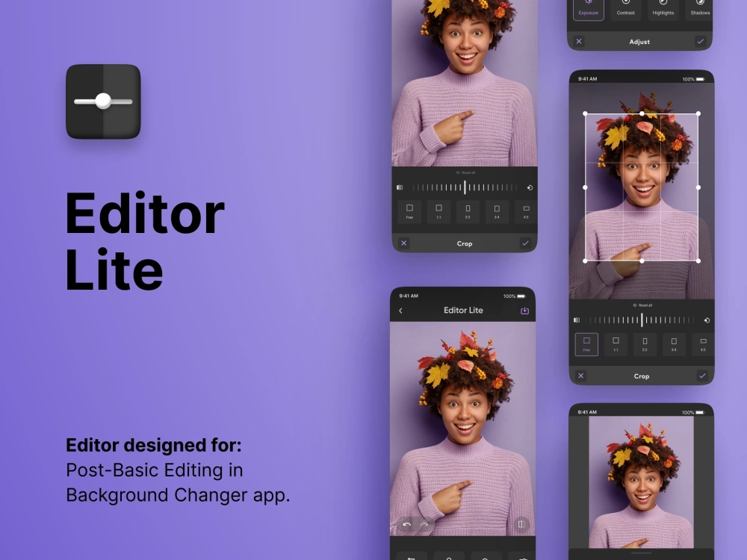Click the angle ruler slider in the Crop screen without grid
The height and width of the screenshot is (560, 747).
[x=465, y=187]
